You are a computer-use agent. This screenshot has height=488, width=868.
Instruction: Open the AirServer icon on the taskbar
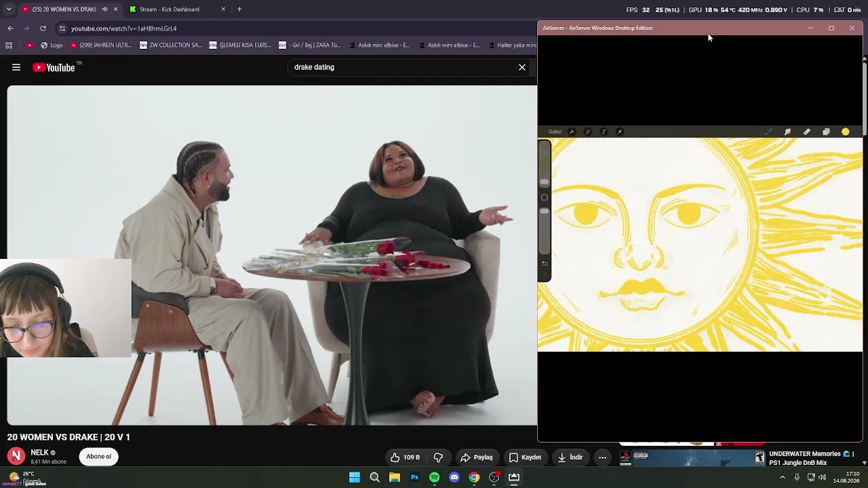pos(514,477)
